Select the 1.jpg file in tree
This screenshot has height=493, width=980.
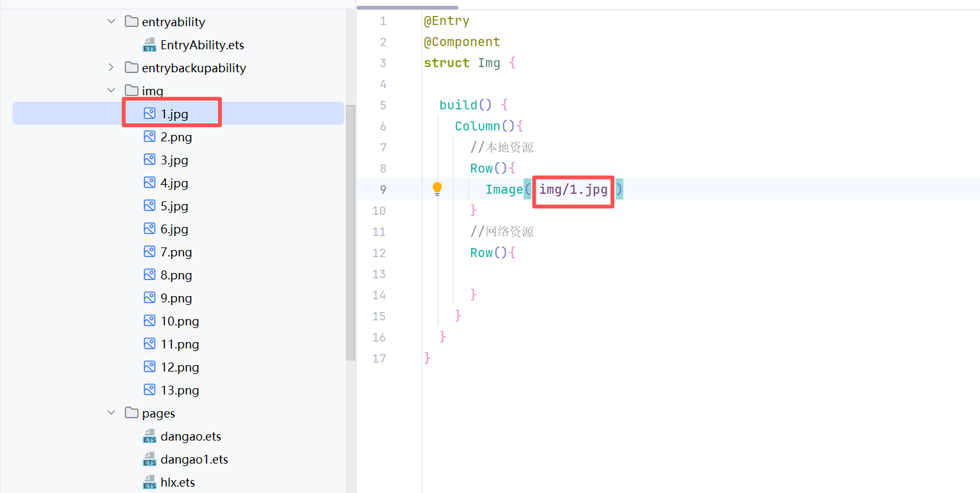point(175,114)
